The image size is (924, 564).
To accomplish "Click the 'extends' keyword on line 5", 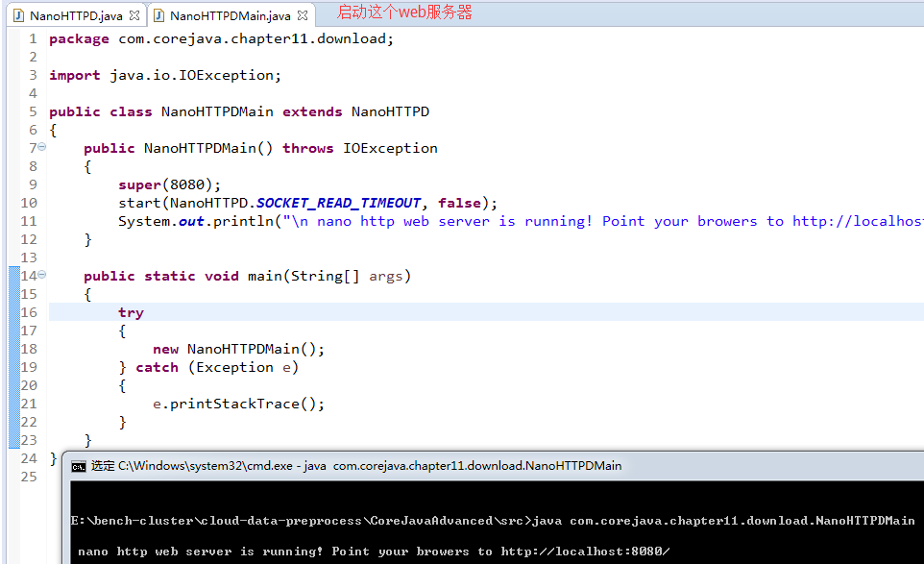I will point(312,112).
